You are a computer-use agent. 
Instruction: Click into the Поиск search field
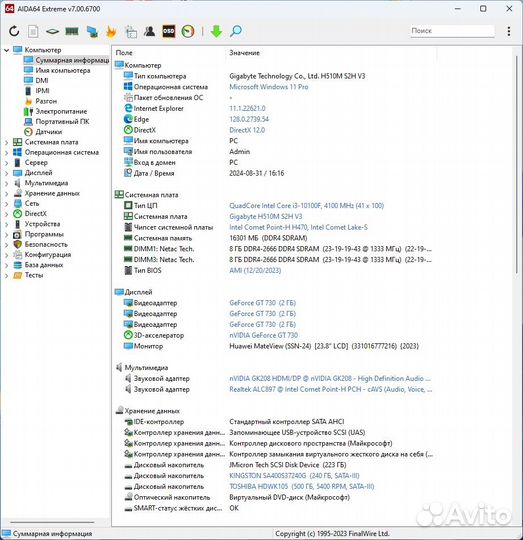click(x=452, y=31)
